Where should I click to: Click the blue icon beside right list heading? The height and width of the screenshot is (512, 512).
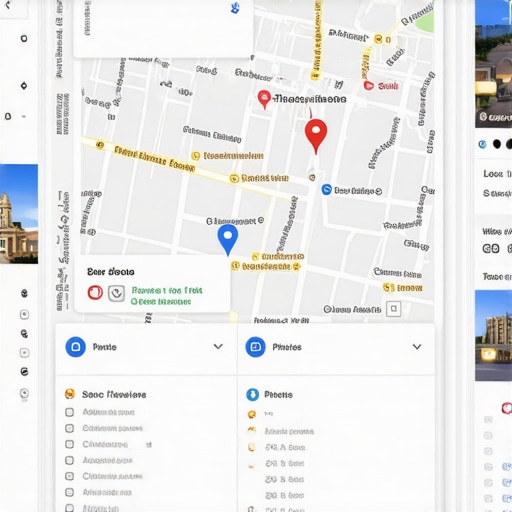(x=252, y=394)
